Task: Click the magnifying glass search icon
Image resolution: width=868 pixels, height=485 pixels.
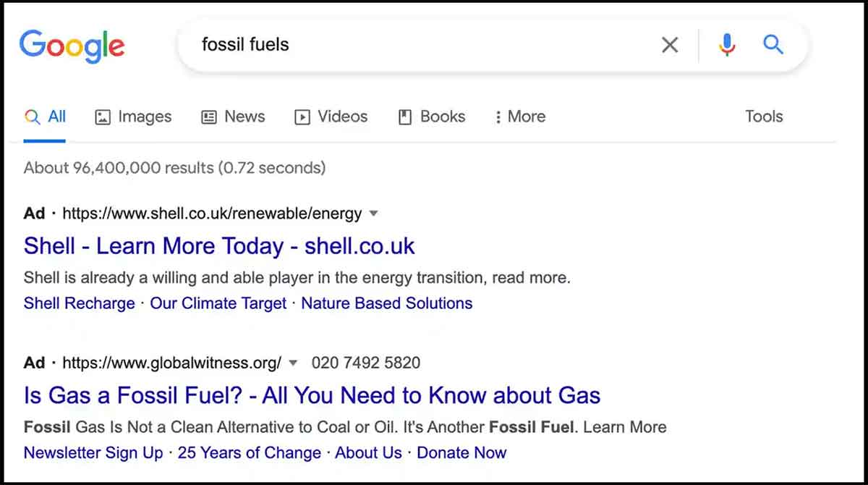Action: [x=773, y=45]
